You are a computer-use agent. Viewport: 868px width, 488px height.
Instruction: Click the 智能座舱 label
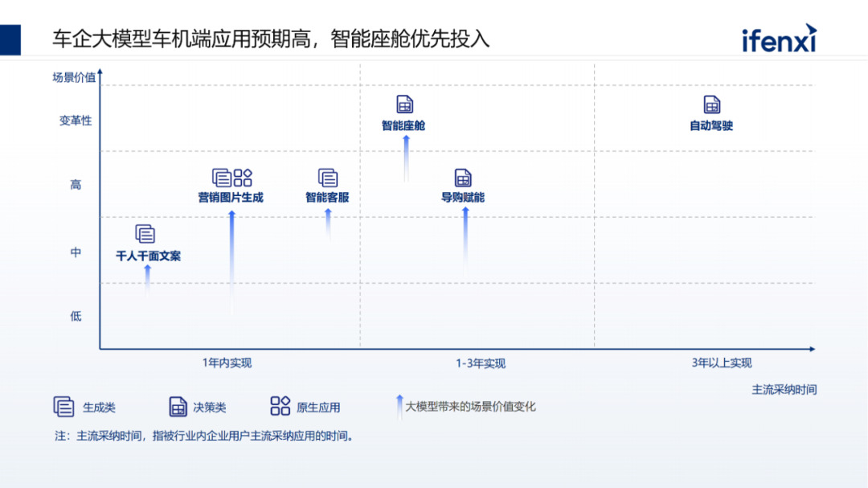(x=403, y=125)
